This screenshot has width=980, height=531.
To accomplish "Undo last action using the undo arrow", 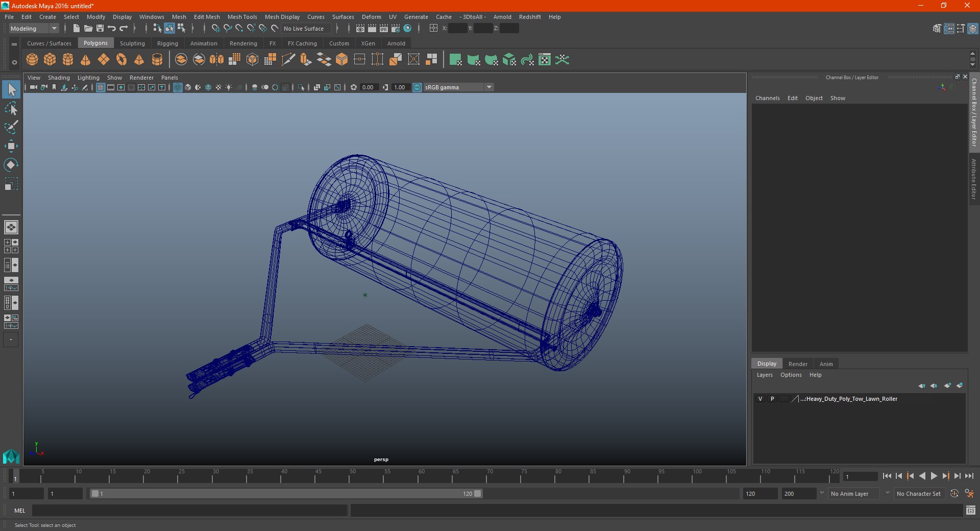I will tap(112, 29).
